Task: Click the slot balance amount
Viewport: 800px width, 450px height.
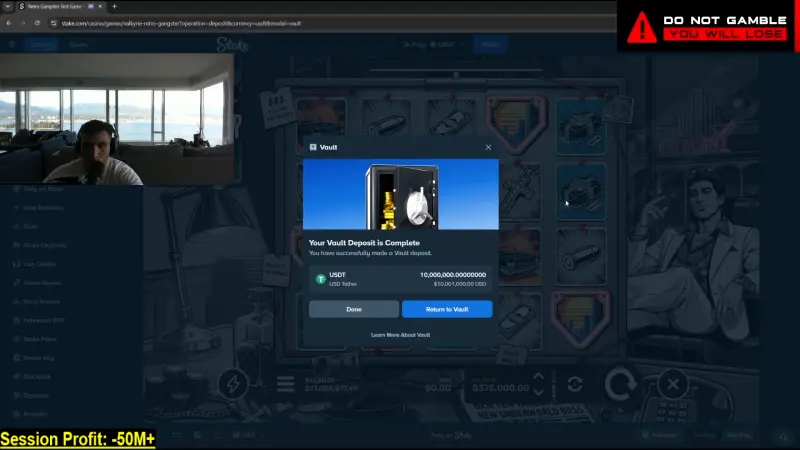Action: 331,389
